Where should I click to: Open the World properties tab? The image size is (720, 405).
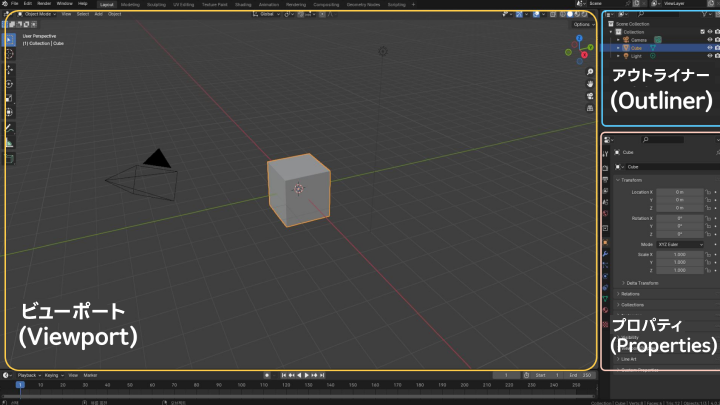point(605,214)
